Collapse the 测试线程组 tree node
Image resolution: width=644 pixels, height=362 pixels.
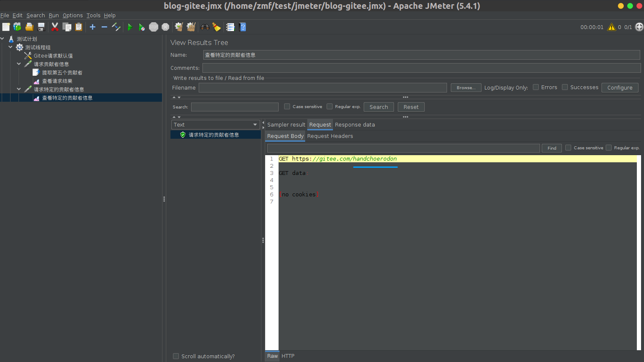point(11,47)
